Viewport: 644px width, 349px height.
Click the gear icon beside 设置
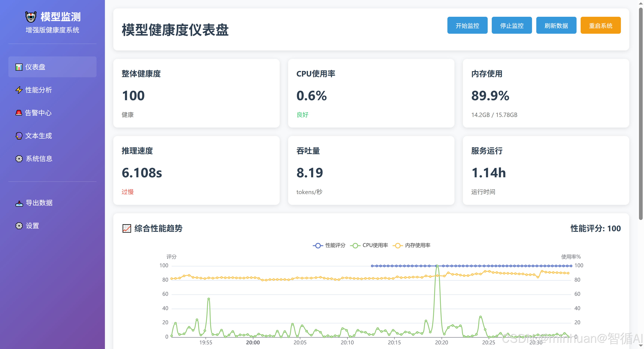tap(19, 226)
